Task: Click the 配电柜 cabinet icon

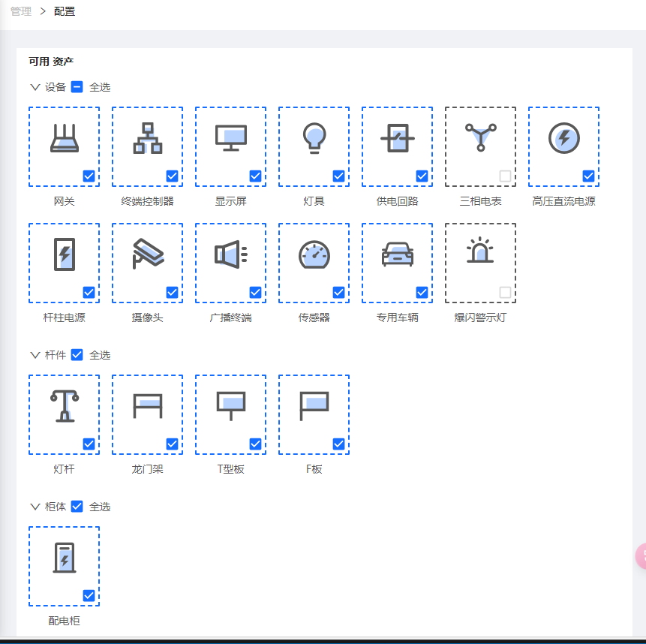Action: pyautogui.click(x=65, y=558)
